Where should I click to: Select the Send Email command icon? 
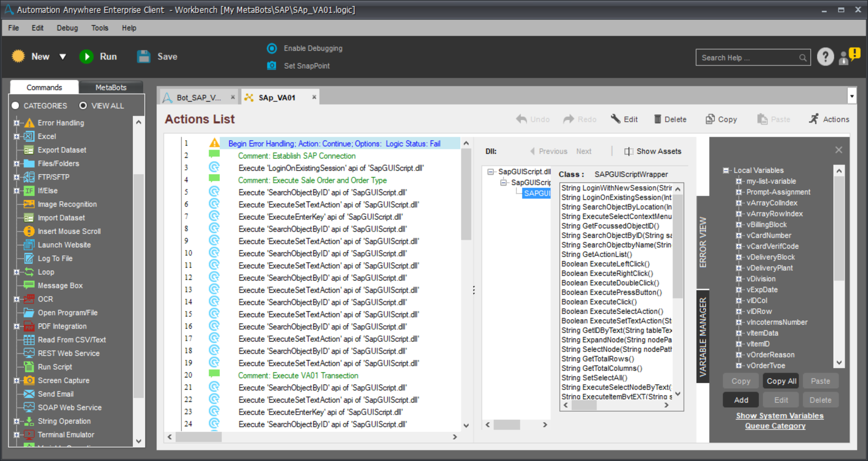coord(29,394)
